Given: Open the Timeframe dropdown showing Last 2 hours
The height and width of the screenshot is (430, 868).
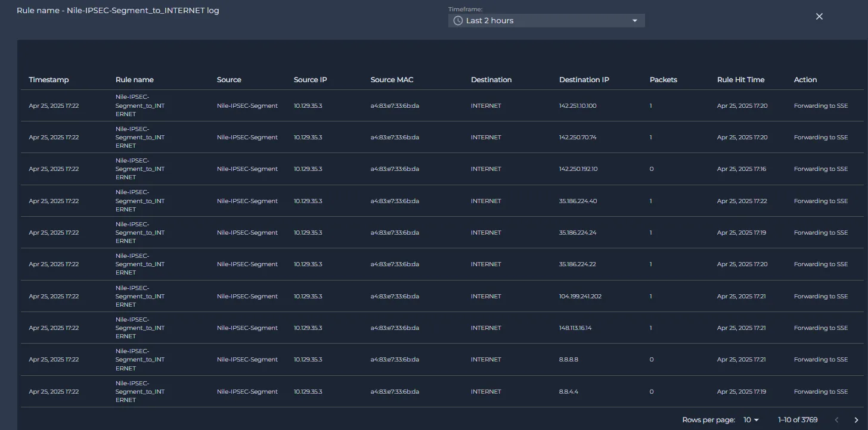Looking at the screenshot, I should (x=546, y=20).
